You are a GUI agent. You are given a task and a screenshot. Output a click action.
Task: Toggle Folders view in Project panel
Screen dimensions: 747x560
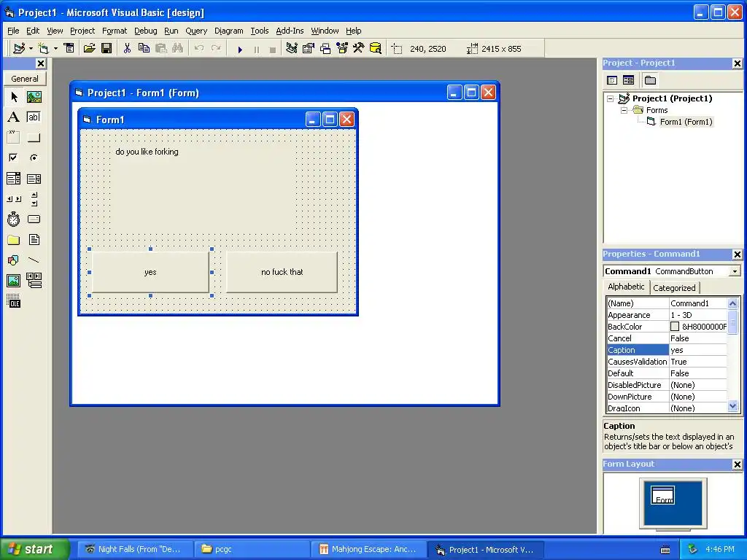pyautogui.click(x=650, y=80)
